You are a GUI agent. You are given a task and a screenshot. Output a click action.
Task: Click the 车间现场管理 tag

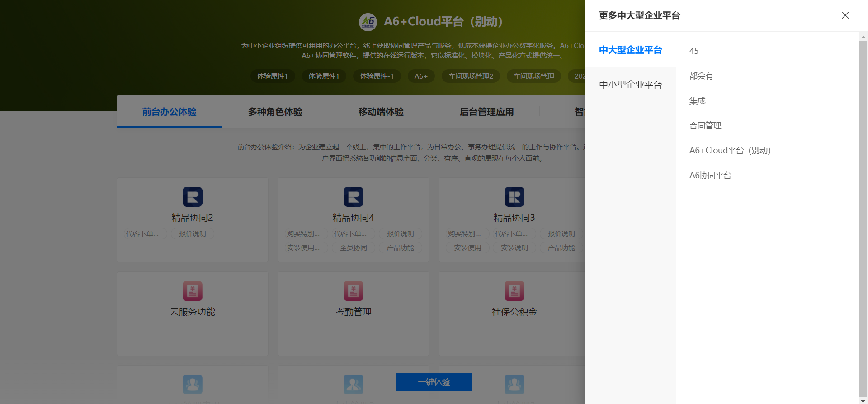click(x=534, y=76)
